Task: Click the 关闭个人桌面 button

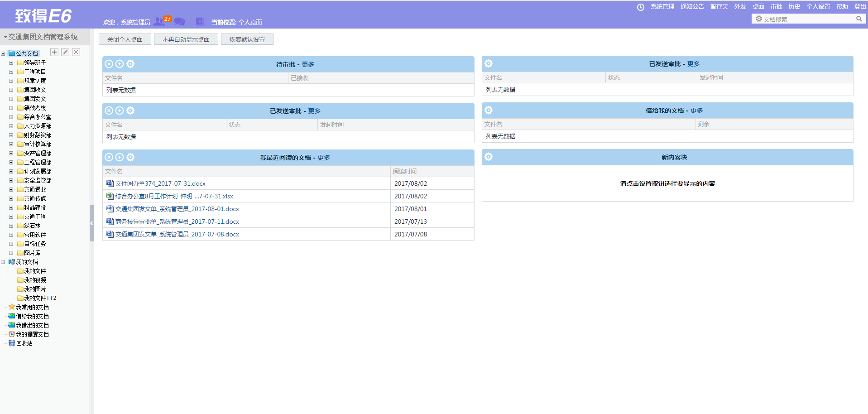Action: point(125,39)
